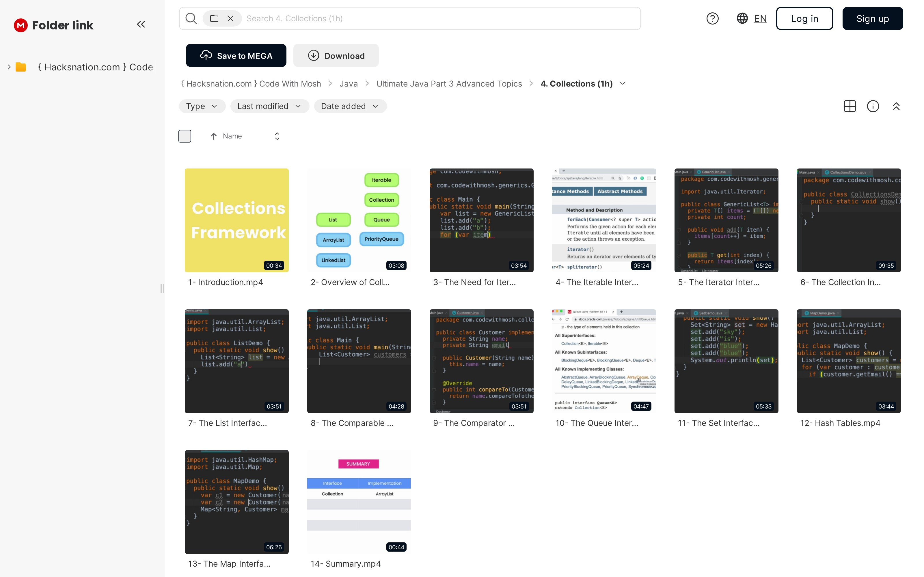Open the 12- Hash Tables.mp4 thumbnail
Viewport: 924px width, 577px height.
click(x=848, y=361)
